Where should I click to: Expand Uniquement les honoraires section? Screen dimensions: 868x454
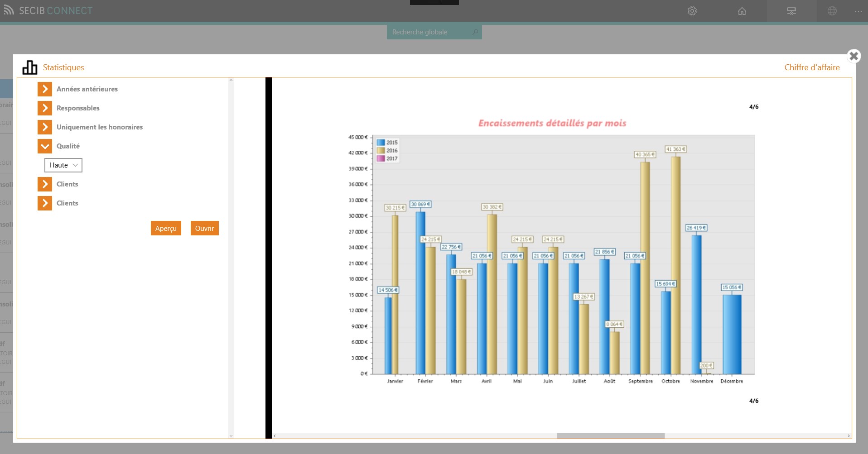45,127
